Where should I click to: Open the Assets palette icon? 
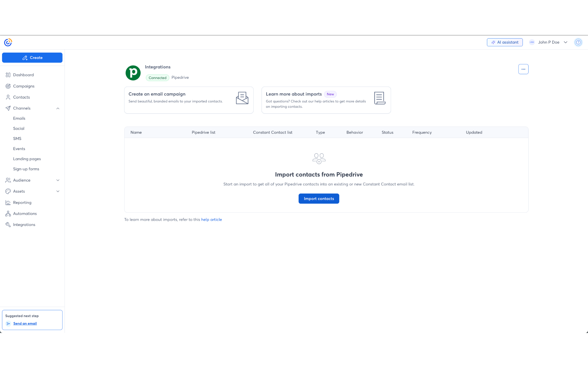coord(8,191)
